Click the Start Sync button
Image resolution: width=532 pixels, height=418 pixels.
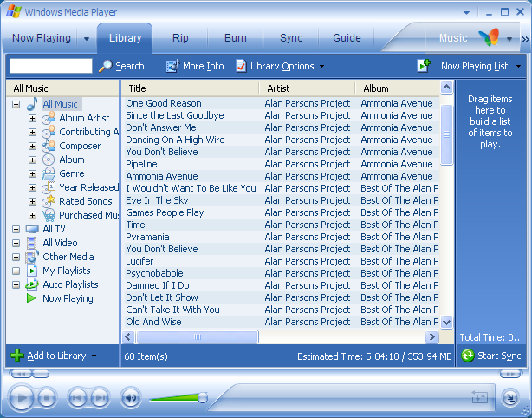tap(491, 356)
